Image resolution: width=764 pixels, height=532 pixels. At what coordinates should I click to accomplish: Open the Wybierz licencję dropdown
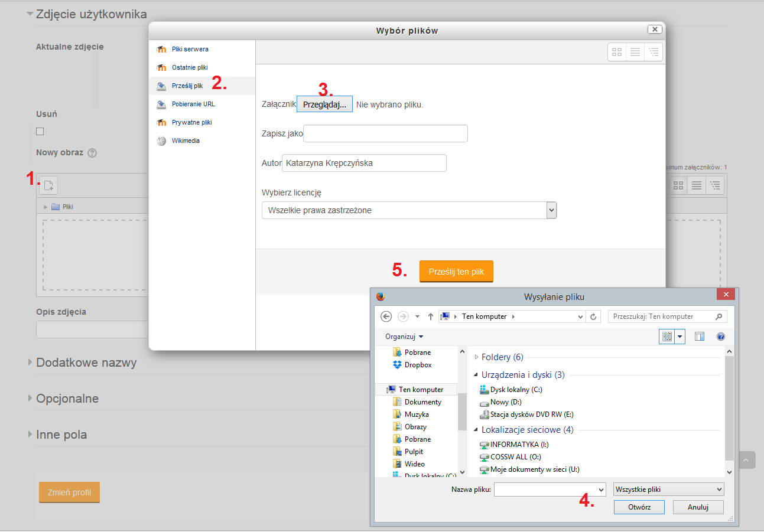coord(409,210)
